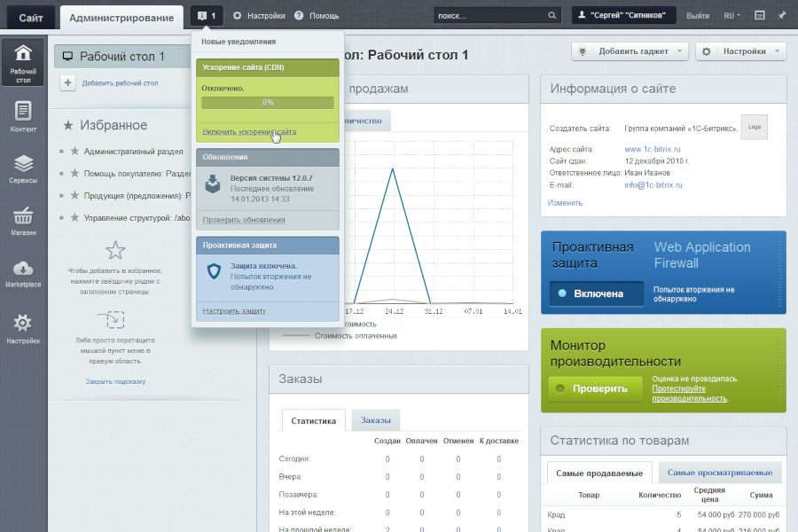798x532 pixels.
Task: Click the notifications bell icon
Action: pyautogui.click(x=207, y=15)
